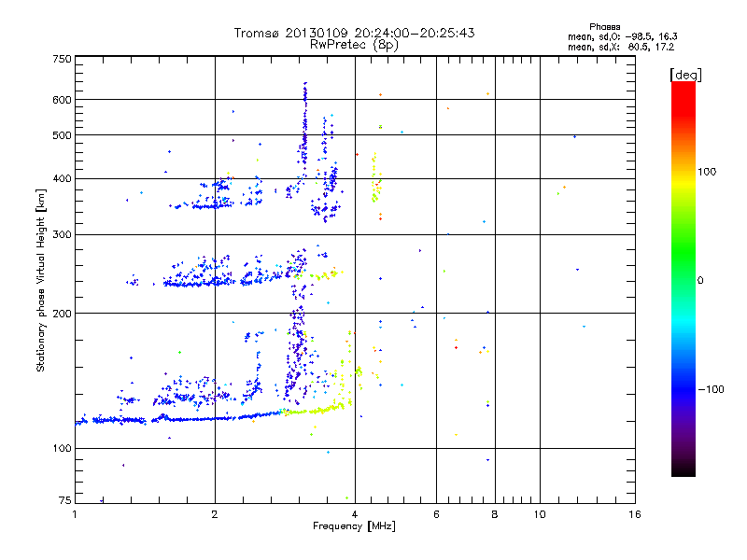Click the x-axis tick label 2

tap(215, 514)
